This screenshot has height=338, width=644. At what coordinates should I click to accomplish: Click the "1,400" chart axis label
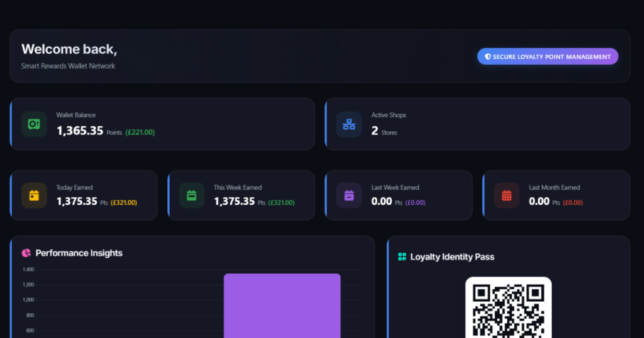point(28,270)
